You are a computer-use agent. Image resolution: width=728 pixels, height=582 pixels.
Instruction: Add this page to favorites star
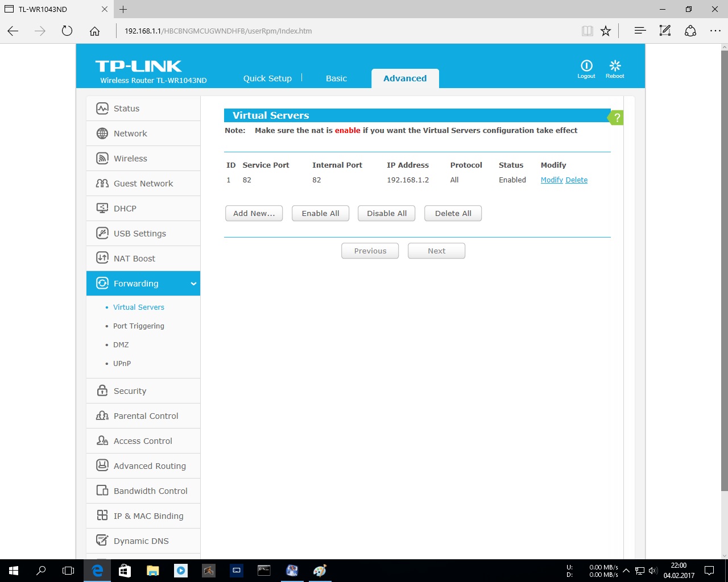pyautogui.click(x=606, y=31)
